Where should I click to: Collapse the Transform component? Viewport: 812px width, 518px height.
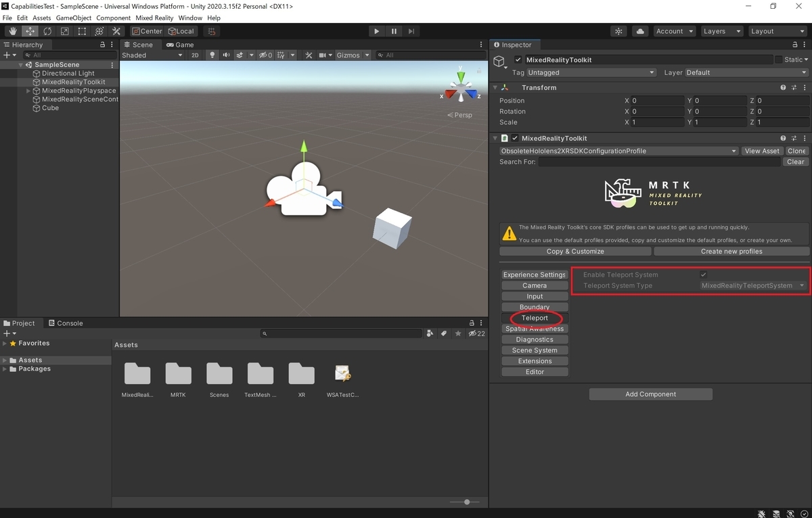click(x=495, y=87)
